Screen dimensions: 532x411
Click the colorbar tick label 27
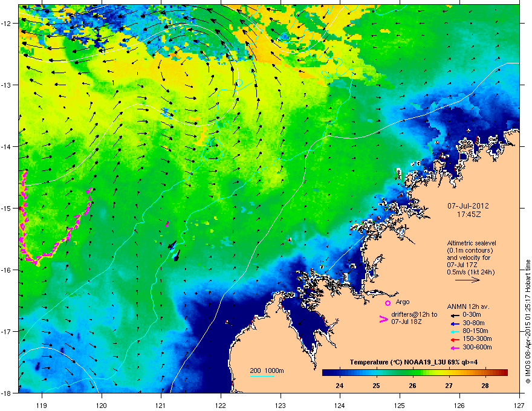(x=449, y=386)
